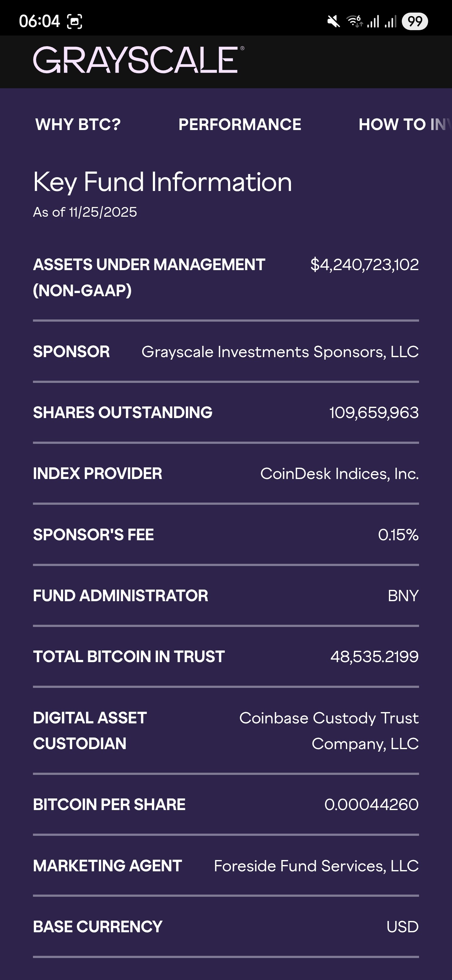The width and height of the screenshot is (452, 980).
Task: Tap the 06:04 clock in status bar
Action: tap(39, 21)
